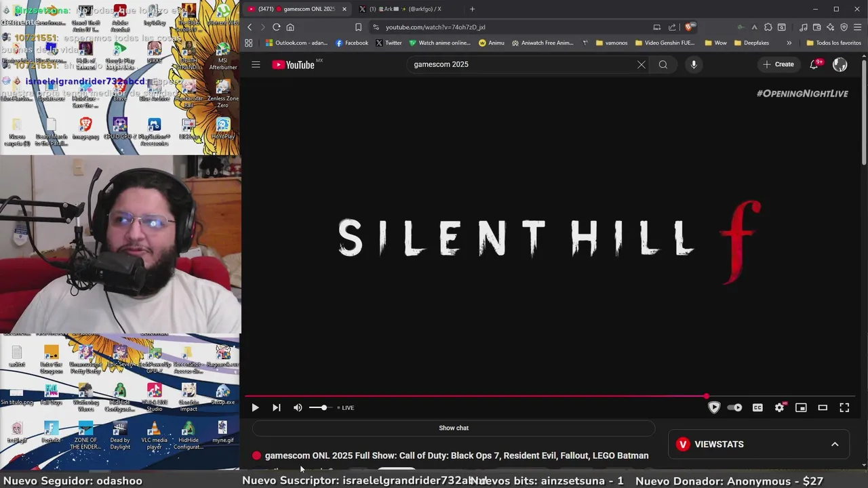Open browser apps grid in bookmarks bar
The height and width of the screenshot is (488, 868).
(x=249, y=43)
